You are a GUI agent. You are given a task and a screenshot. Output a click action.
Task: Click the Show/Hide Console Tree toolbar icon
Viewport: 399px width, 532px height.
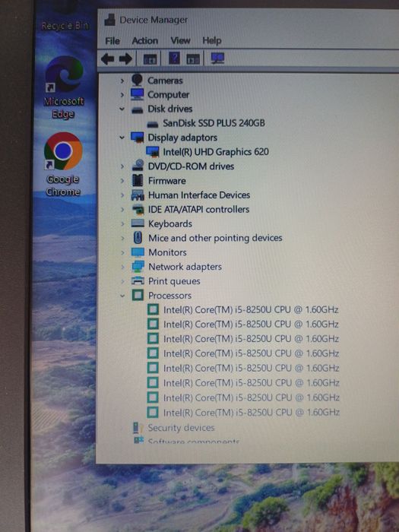tap(150, 59)
